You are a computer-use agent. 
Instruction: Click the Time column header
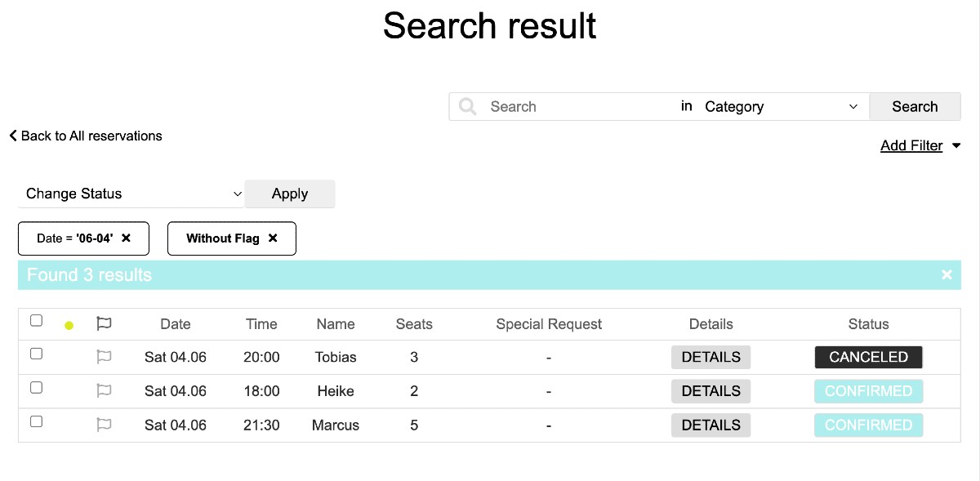(x=261, y=324)
